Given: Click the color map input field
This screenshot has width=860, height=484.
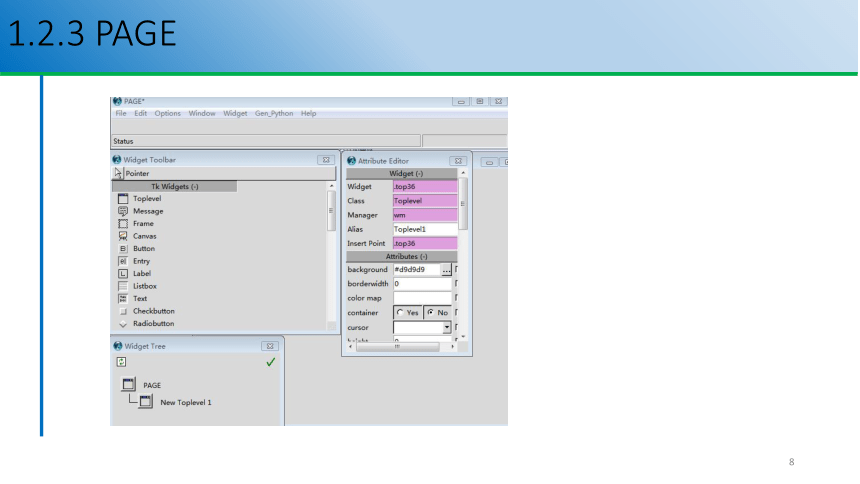Looking at the screenshot, I should [x=422, y=298].
